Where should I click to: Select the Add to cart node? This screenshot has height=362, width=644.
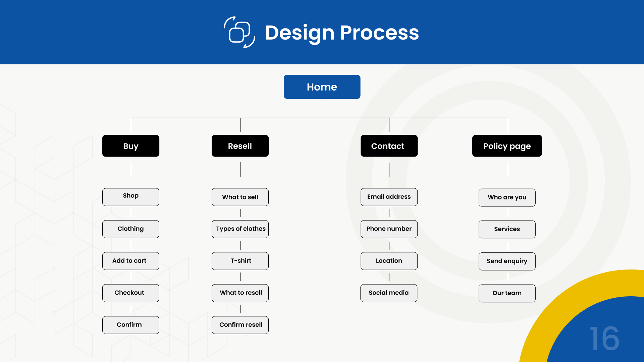click(130, 261)
